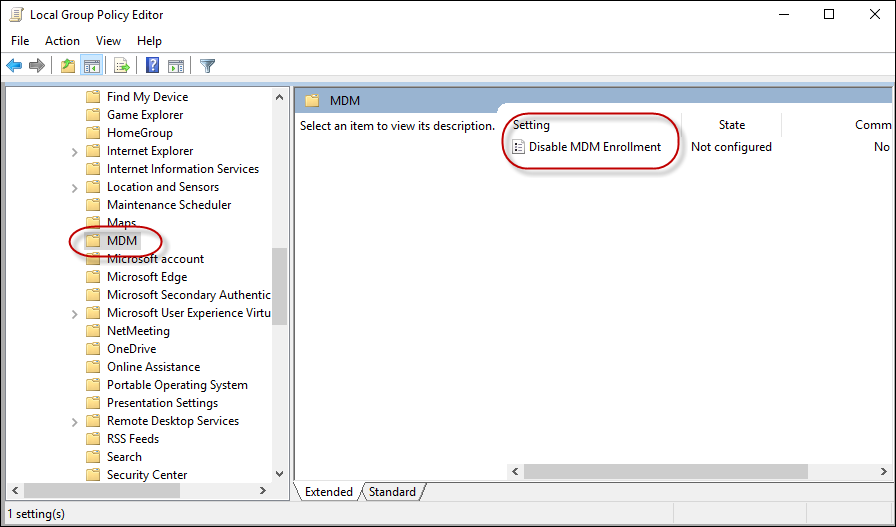Click the Back arrow in the toolbar
The image size is (896, 527).
[14, 66]
